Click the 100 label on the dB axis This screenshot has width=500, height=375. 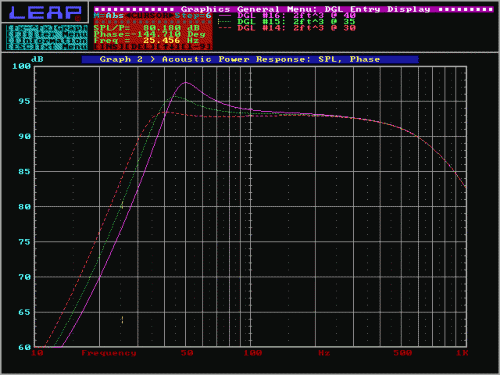pos(22,66)
